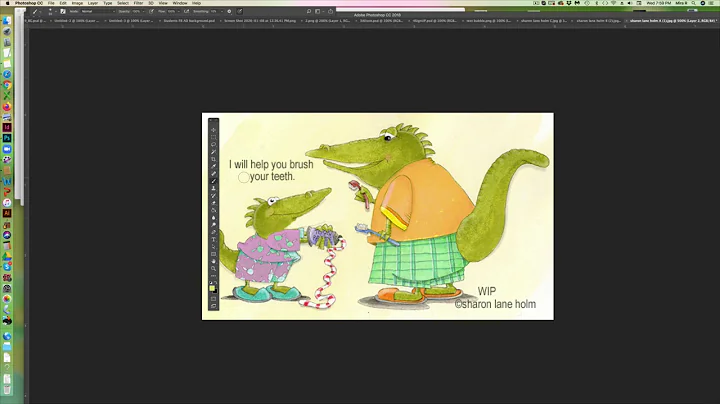720x404 pixels.
Task: Open the brush tool preset picker
Action: [x=36, y=11]
